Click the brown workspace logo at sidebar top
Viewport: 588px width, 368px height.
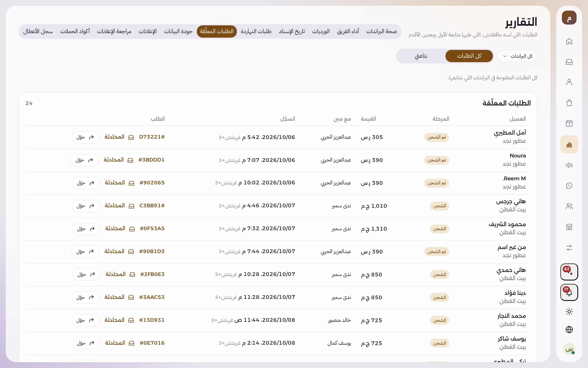pos(569,18)
